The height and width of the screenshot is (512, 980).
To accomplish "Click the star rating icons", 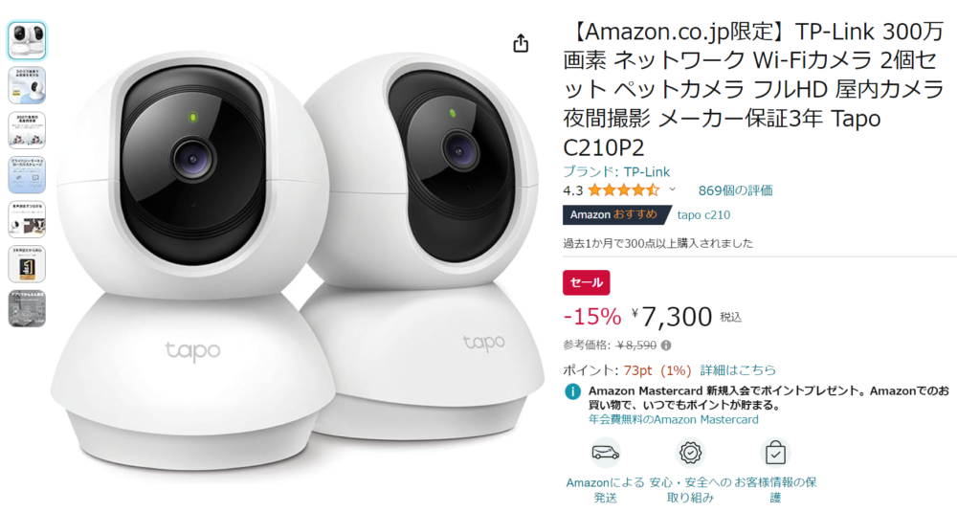I will tap(623, 190).
